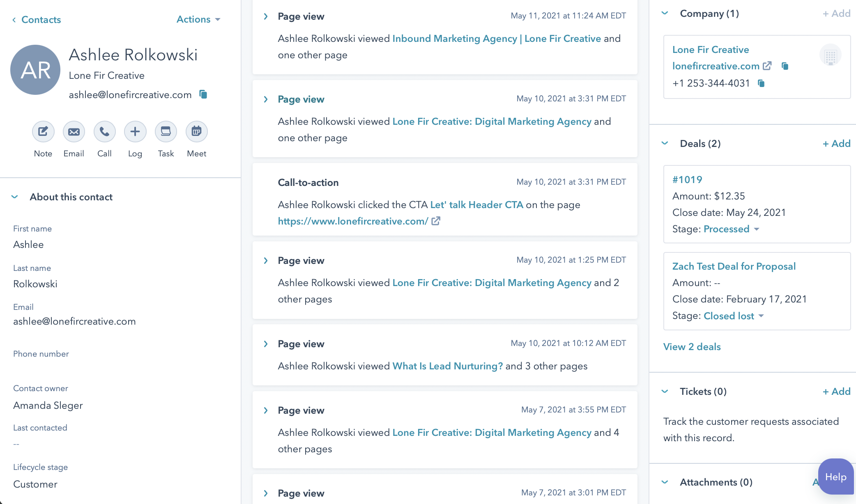Viewport: 856px width, 504px height.
Task: Click the Email envelope icon button
Action: pos(74,132)
